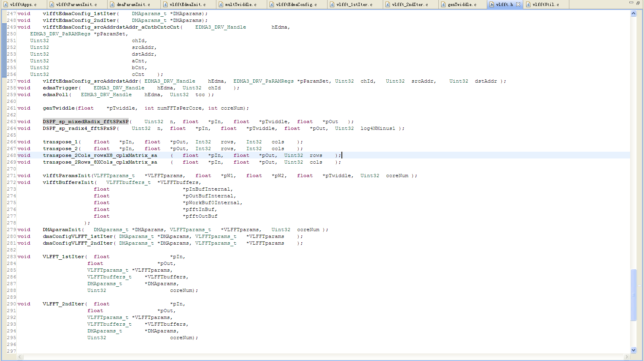The height and width of the screenshot is (361, 644).
Task: Click the C file icon on vlfft_2ndIter.c tab
Action: click(388, 4)
